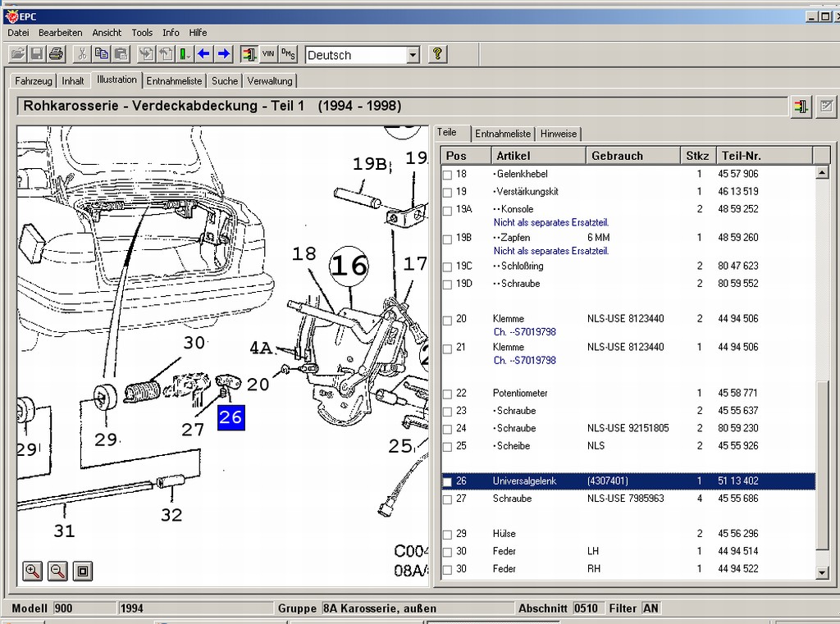840x624 pixels.
Task: Switch to the Verwaltung tab
Action: click(270, 81)
